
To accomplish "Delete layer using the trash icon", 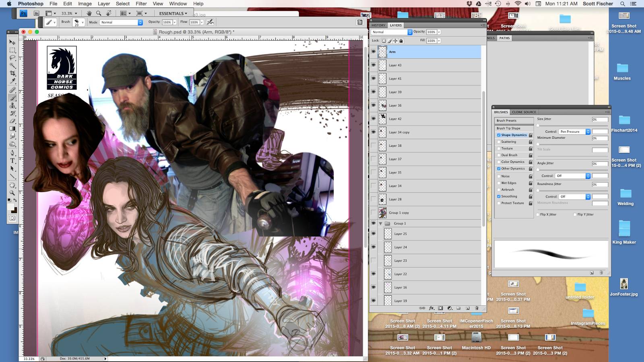I will [x=477, y=308].
